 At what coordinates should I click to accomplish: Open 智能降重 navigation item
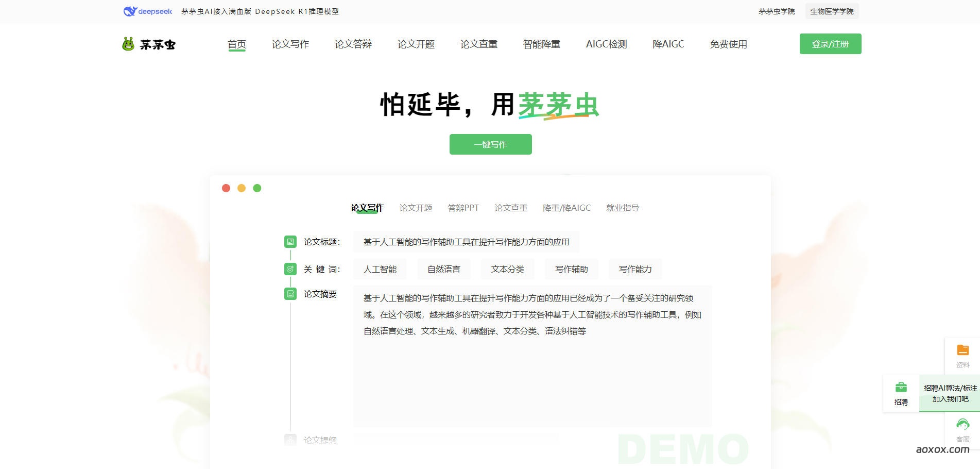point(542,44)
